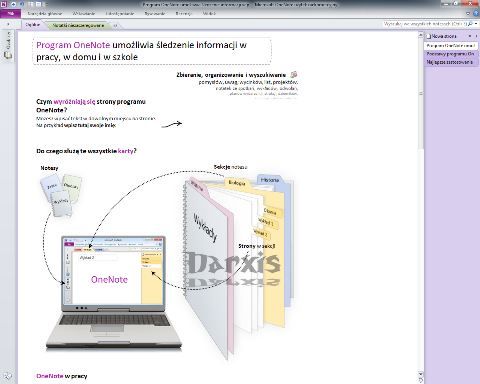The image size is (480, 384).
Task: Open the search scope dropdown arrow
Action: 475,24
